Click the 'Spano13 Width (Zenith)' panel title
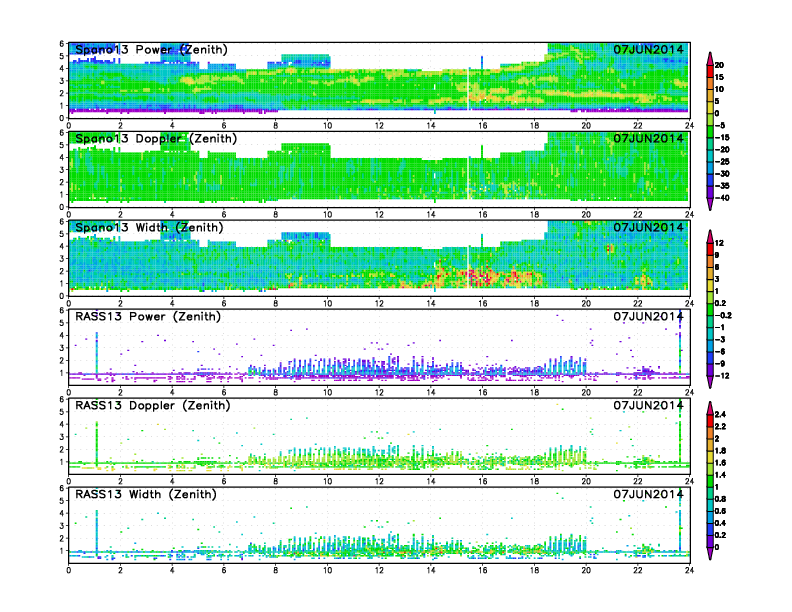Image resolution: width=792 pixels, height=612 pixels. 149,227
